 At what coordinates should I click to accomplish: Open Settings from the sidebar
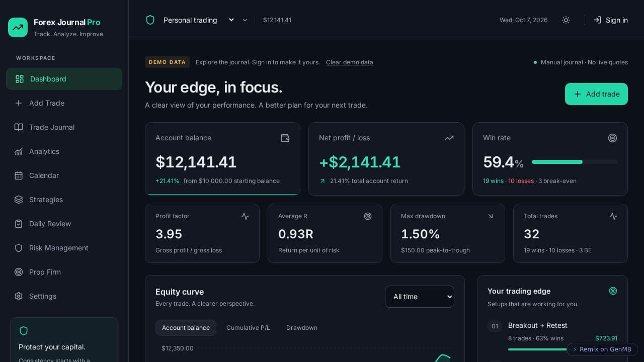click(64, 296)
